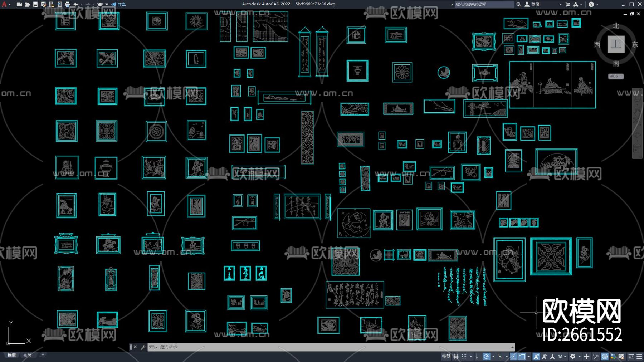Viewport: 644px width, 362px height.
Task: Open the status bar customization menu icon
Action: click(x=639, y=356)
